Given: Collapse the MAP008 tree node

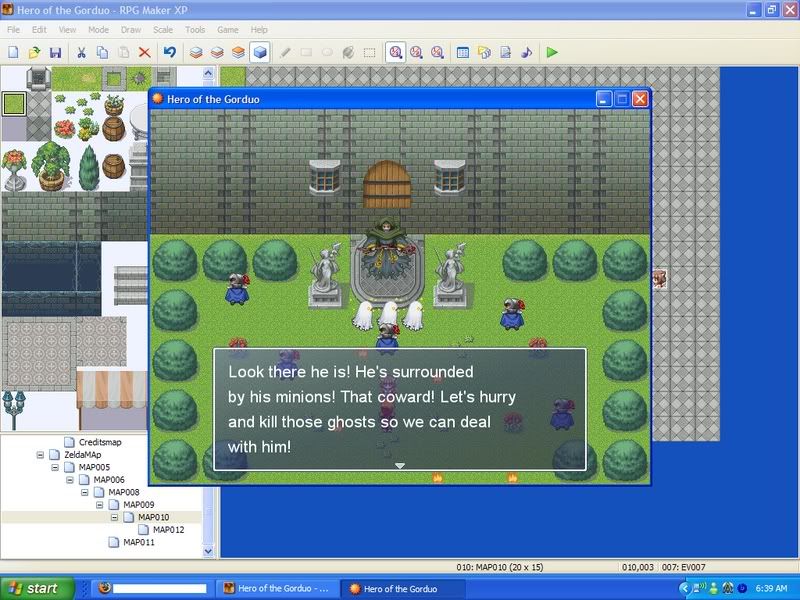Looking at the screenshot, I should tap(84, 492).
